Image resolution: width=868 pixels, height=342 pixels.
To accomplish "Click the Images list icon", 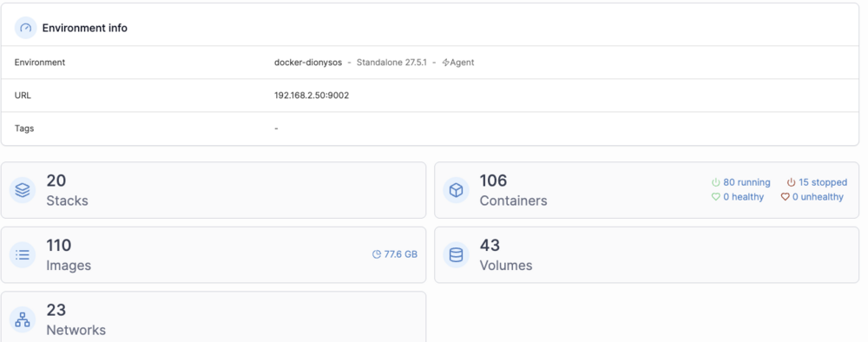I will (x=23, y=255).
